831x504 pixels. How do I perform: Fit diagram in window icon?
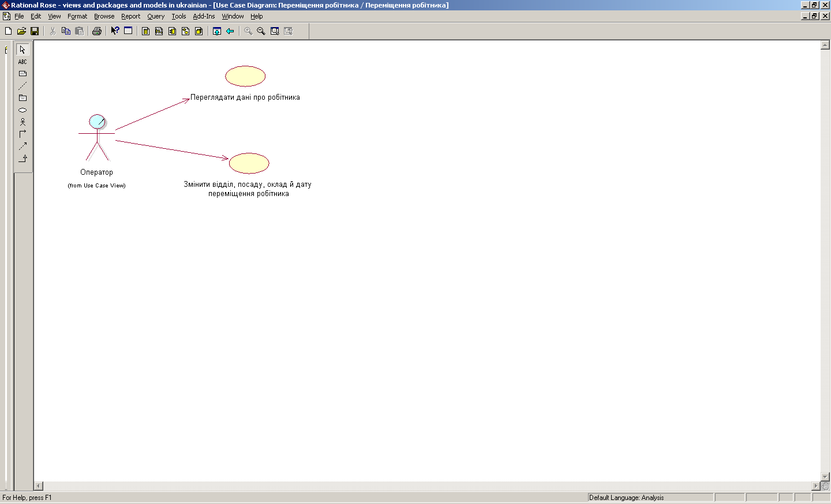coord(275,31)
